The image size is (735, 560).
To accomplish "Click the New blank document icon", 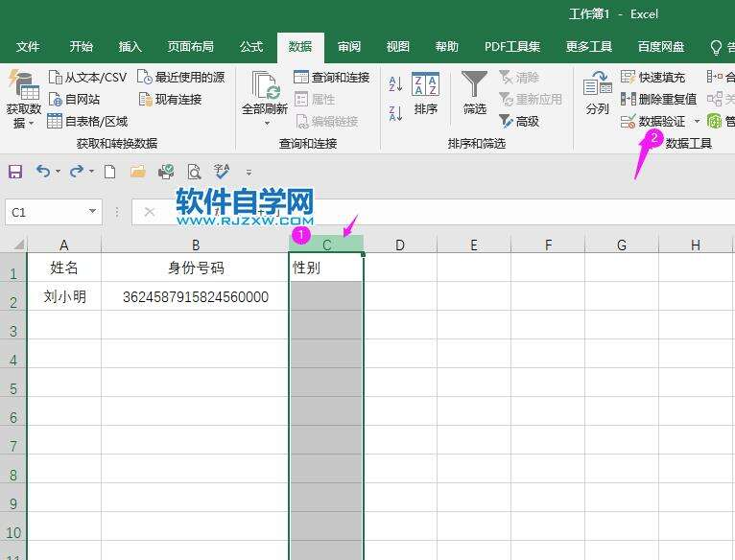I will pos(109,172).
